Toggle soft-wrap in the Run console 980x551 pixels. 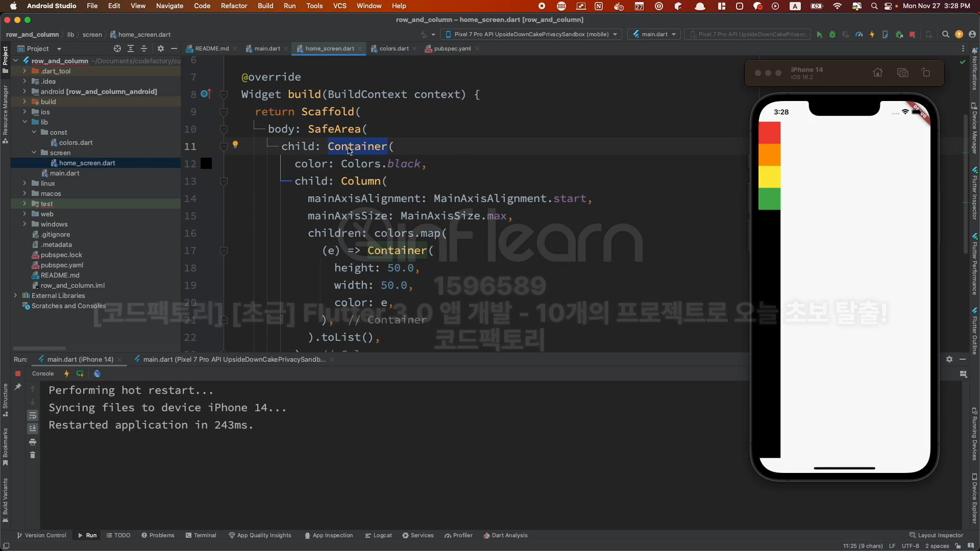pos(33,415)
